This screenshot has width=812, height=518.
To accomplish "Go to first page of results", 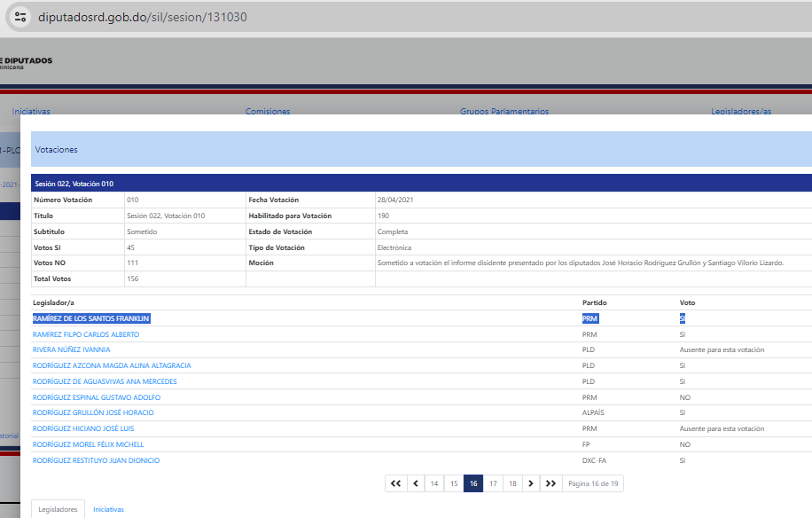I will (x=395, y=483).
